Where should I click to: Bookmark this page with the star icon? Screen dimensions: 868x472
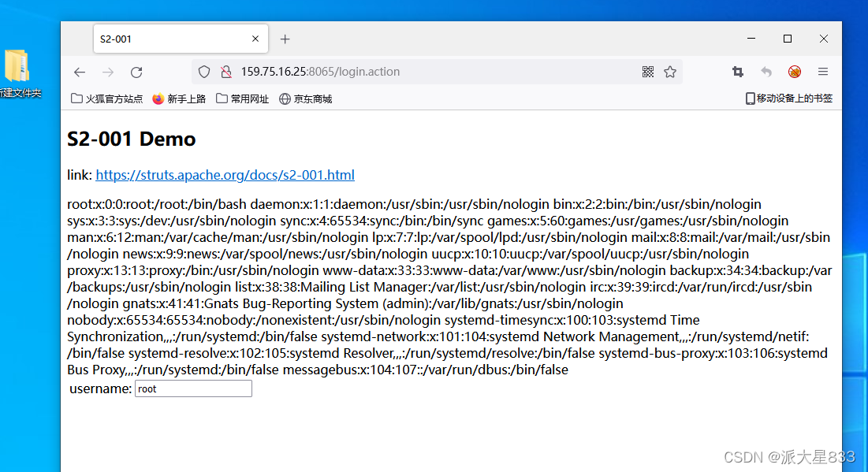(670, 72)
